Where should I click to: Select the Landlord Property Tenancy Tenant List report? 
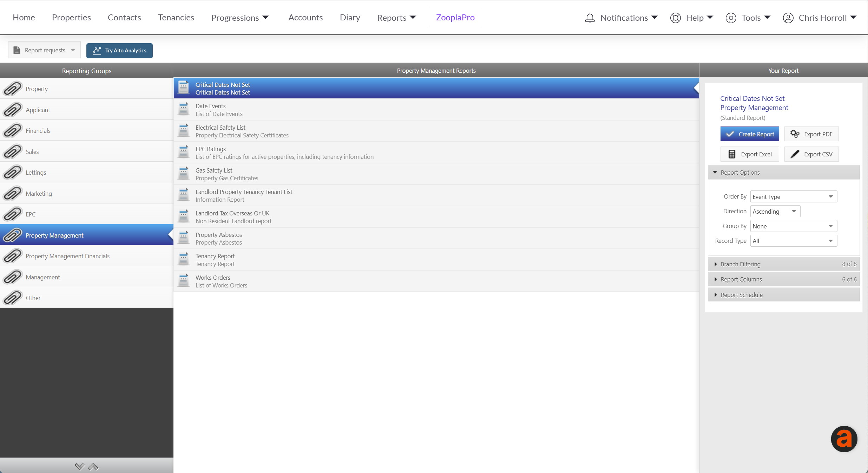click(x=436, y=195)
